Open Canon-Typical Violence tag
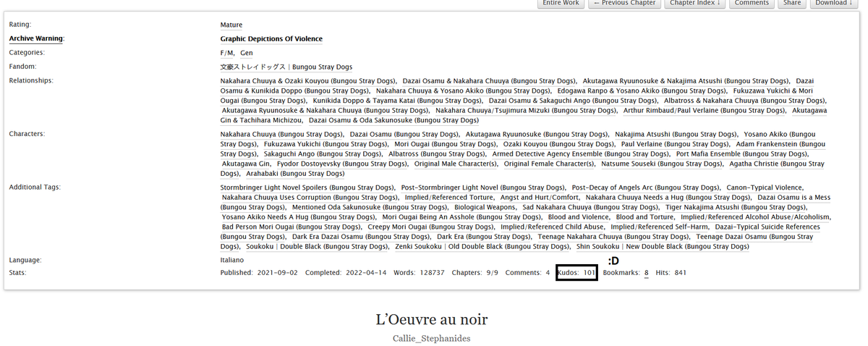Viewport: 868px width, 346px height. point(765,187)
